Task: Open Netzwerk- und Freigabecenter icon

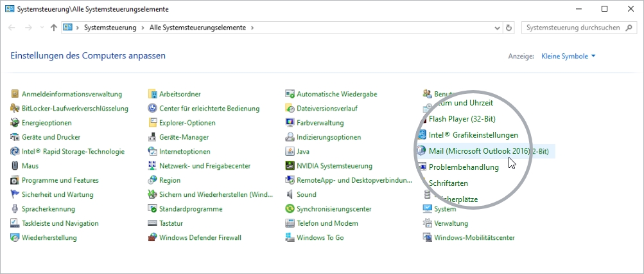Action: (x=152, y=166)
